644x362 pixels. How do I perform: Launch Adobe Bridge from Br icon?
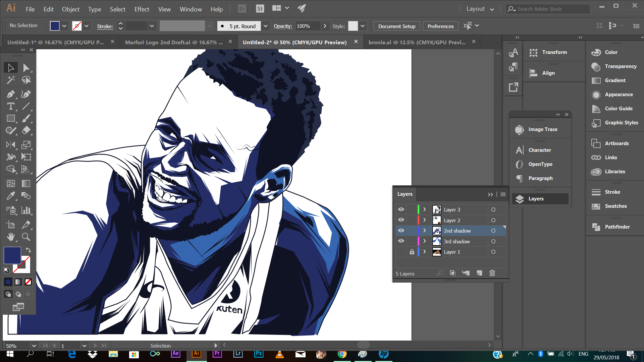242,9
